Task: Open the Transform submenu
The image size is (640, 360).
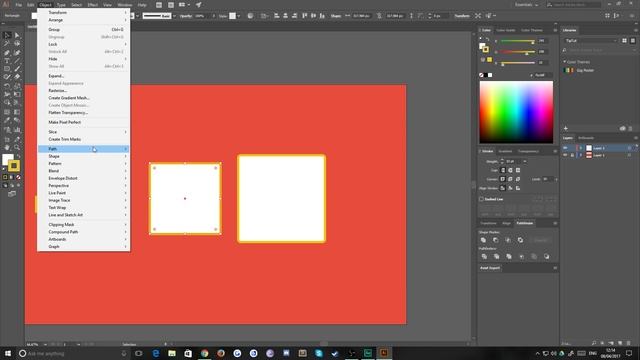Action: pyautogui.click(x=84, y=13)
